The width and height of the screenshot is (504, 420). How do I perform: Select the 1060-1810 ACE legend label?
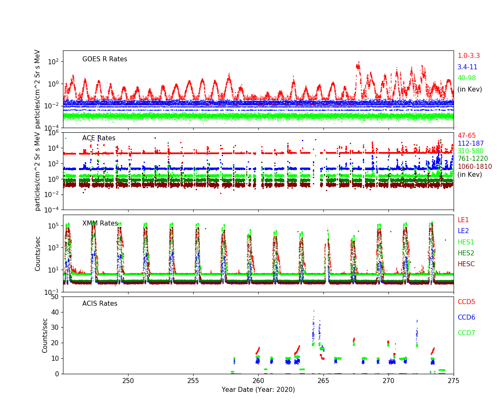(475, 167)
